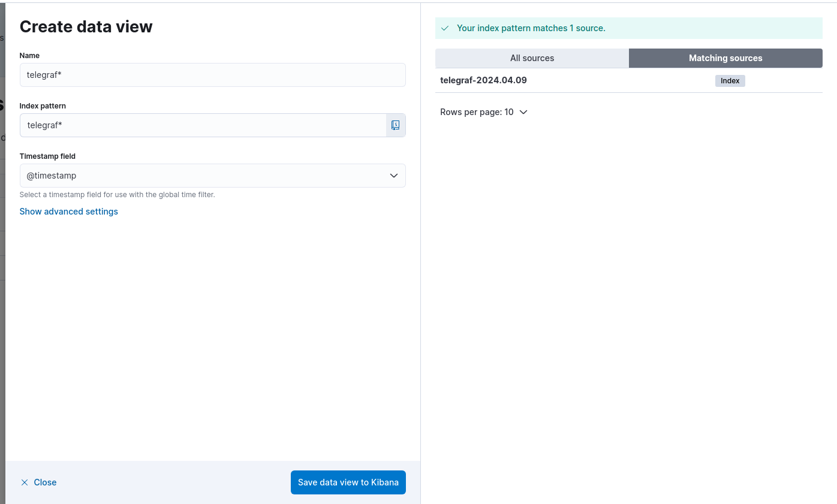
Task: Click the Create data view heading
Action: [x=86, y=26]
